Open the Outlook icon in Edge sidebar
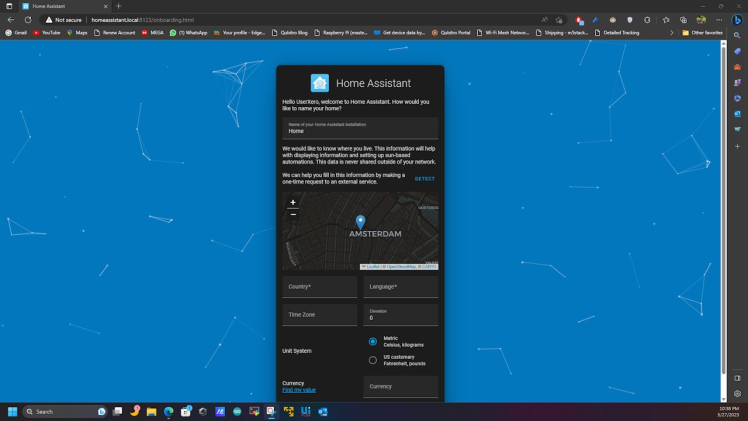The image size is (748, 421). [x=737, y=114]
